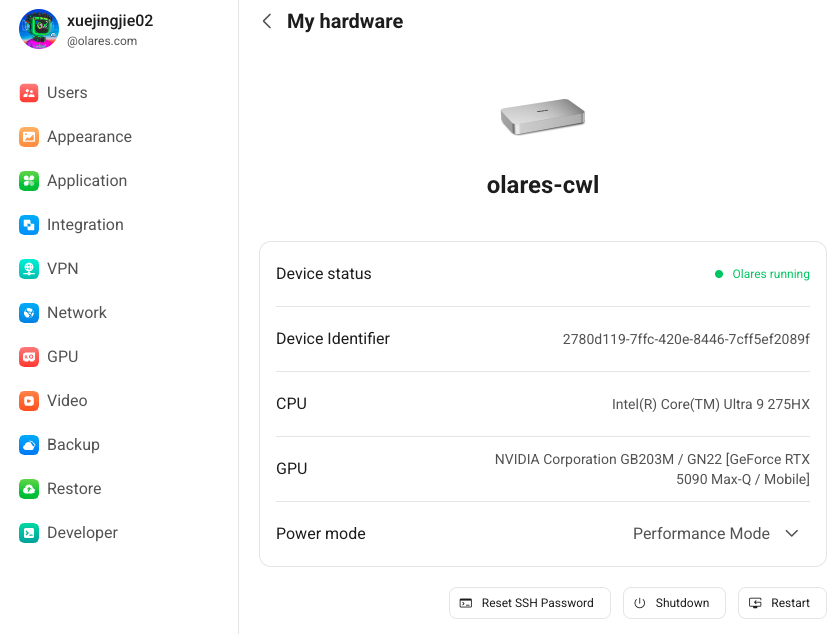Image resolution: width=833 pixels, height=634 pixels.
Task: Open the Developer menu item
Action: (82, 533)
